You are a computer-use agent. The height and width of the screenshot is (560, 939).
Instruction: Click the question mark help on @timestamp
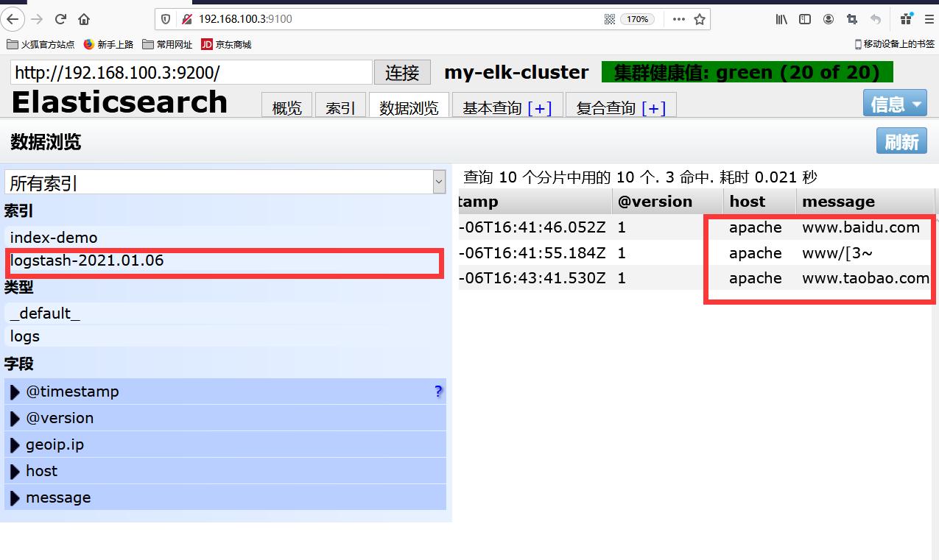[438, 391]
